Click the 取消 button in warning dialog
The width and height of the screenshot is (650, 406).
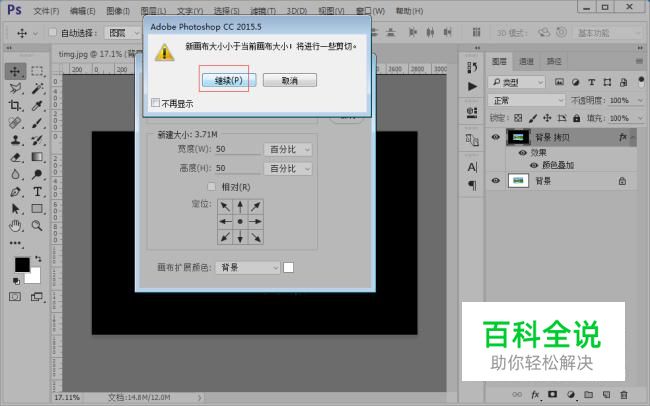tap(290, 80)
